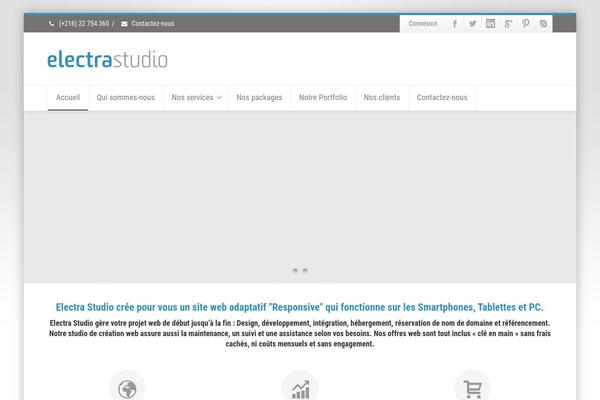Screen dimensions: 600x400
Task: Click the blue Responsive headline text
Action: tap(300, 307)
